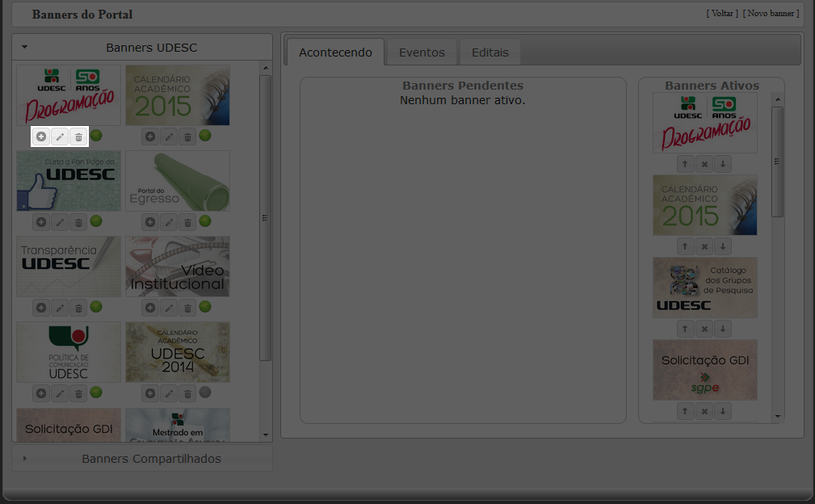The height and width of the screenshot is (504, 815).
Task: Move active Calendário Acadêmico 2015 banner down
Action: click(x=723, y=246)
